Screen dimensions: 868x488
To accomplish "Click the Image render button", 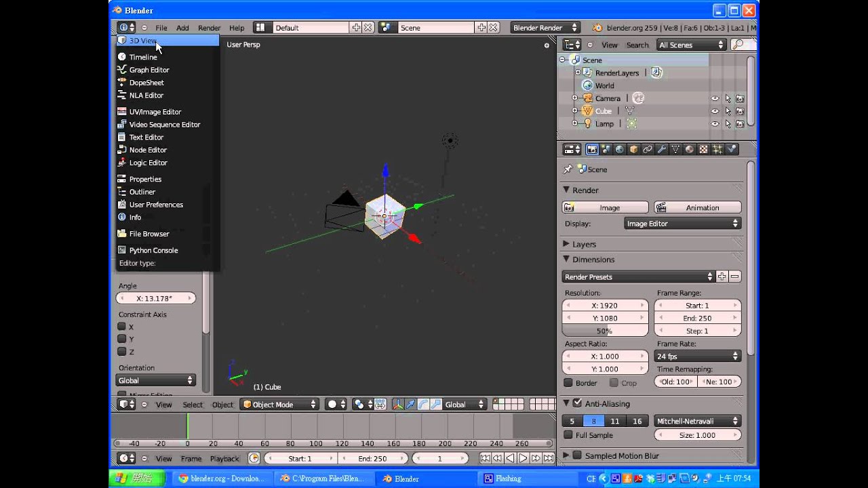I will 605,207.
